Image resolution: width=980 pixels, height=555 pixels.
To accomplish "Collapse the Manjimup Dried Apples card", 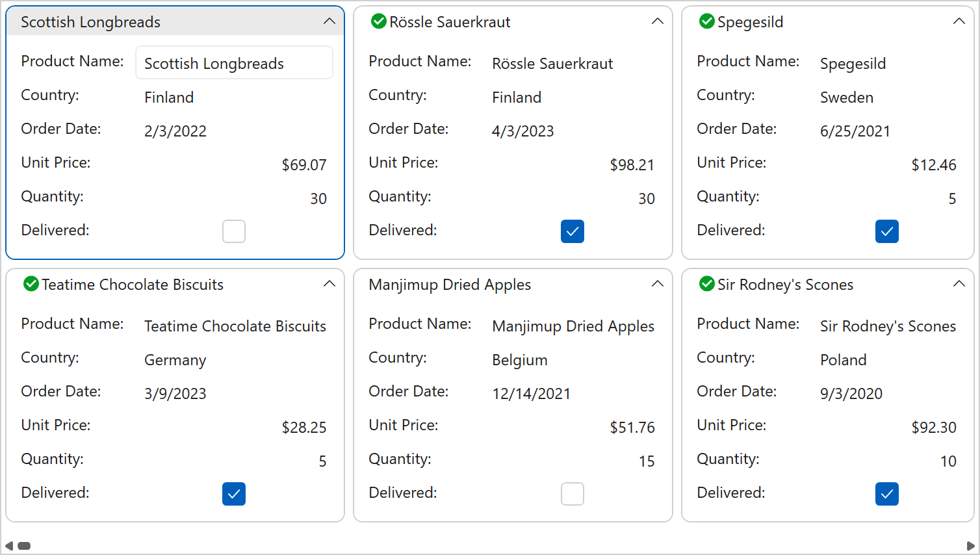I will 658,284.
